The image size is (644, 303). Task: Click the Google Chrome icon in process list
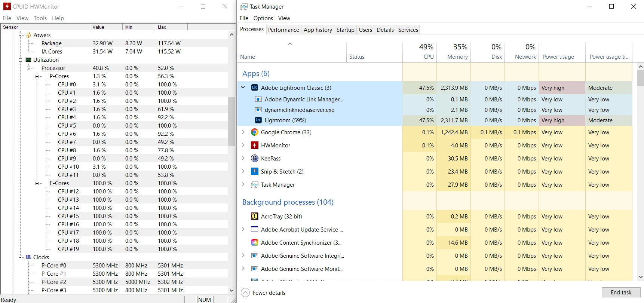[255, 132]
